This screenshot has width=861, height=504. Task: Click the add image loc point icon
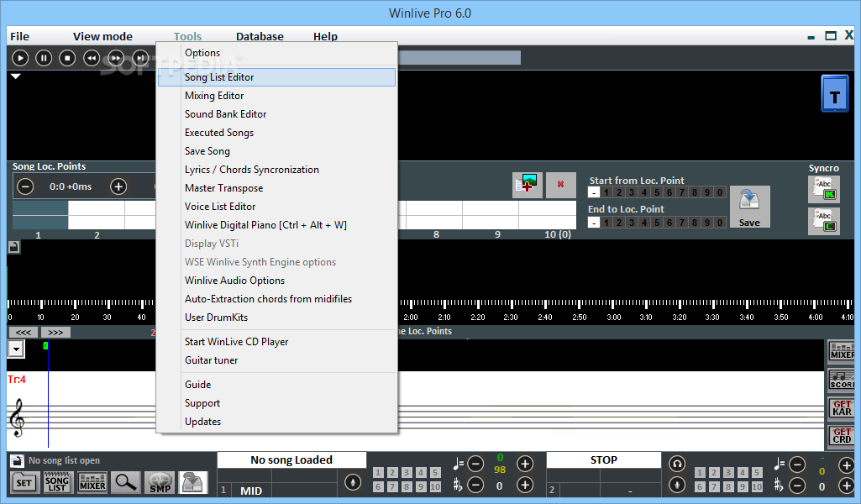(x=528, y=185)
